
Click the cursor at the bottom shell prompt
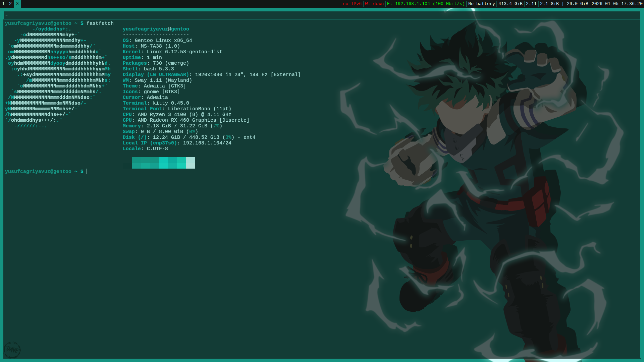pos(87,172)
